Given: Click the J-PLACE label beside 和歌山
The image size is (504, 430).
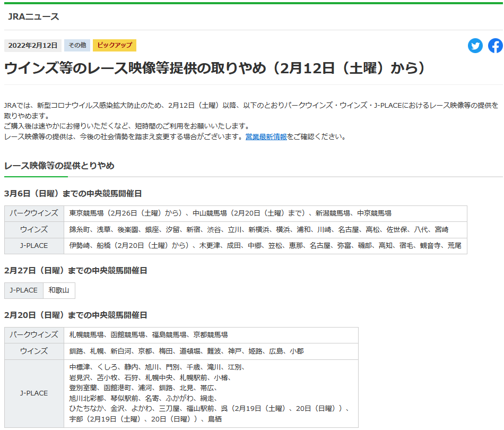Looking at the screenshot, I should 24,290.
